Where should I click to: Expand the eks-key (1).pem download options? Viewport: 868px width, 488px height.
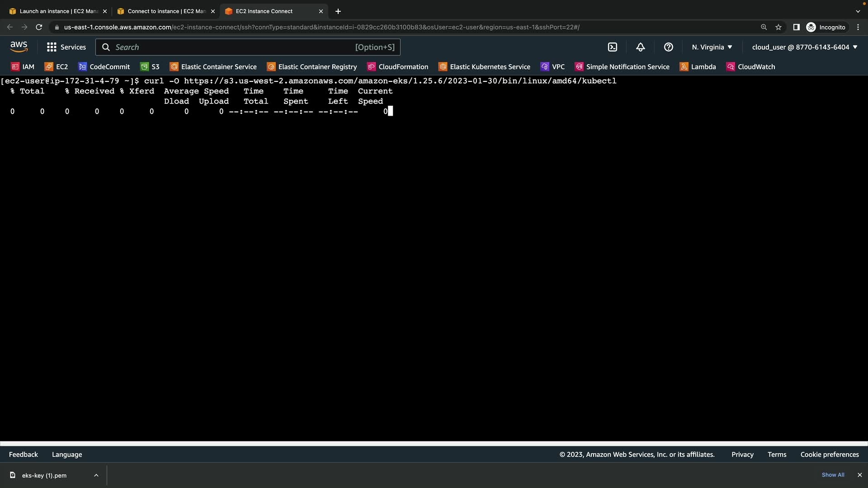click(x=96, y=475)
